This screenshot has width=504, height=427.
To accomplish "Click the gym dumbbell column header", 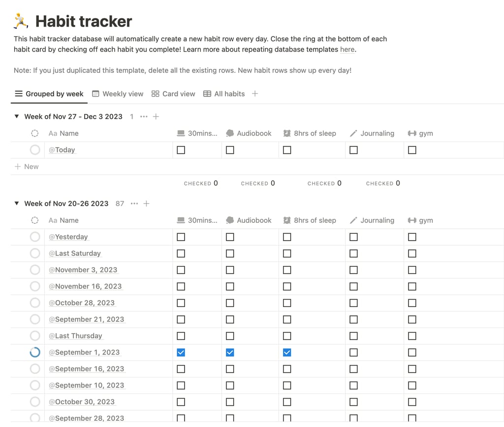I will pyautogui.click(x=420, y=133).
